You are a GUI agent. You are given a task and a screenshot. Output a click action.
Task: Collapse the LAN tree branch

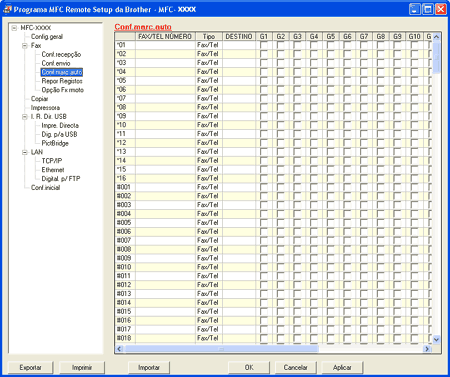(x=25, y=152)
